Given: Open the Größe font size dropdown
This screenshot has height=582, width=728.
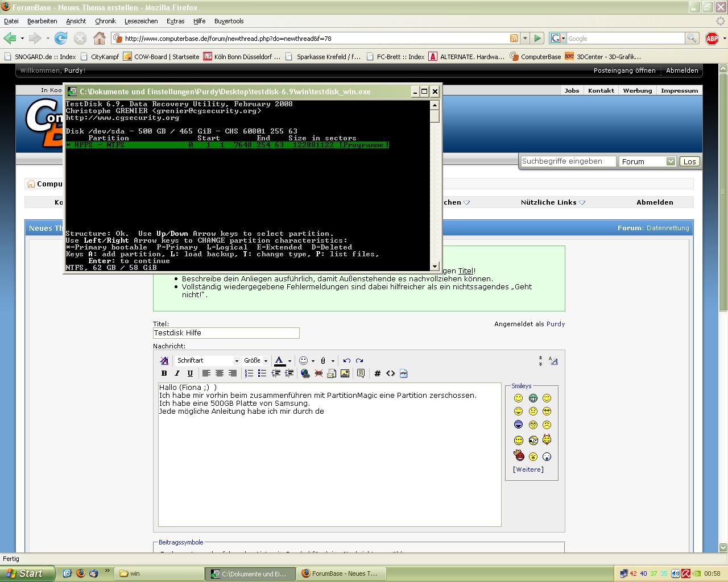Looking at the screenshot, I should coord(255,360).
